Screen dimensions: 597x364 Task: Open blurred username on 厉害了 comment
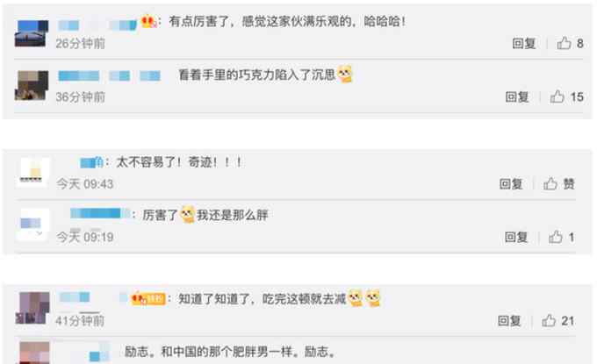[x=100, y=213]
